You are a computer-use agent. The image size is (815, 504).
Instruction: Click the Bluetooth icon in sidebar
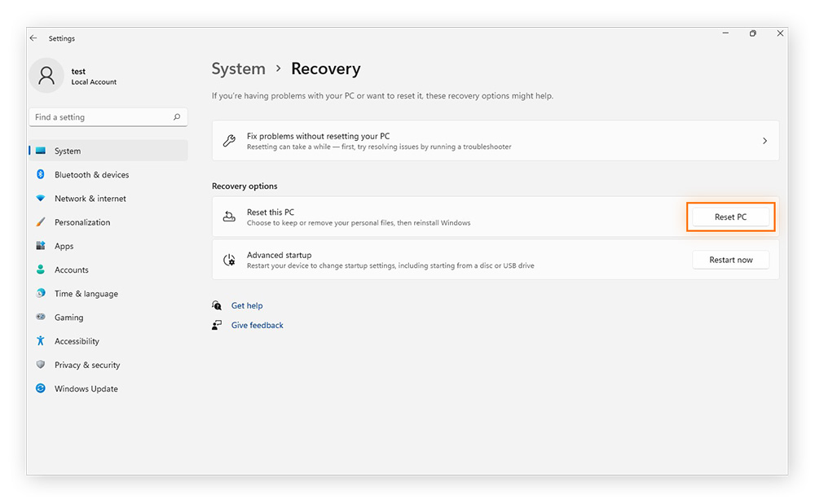click(x=41, y=174)
